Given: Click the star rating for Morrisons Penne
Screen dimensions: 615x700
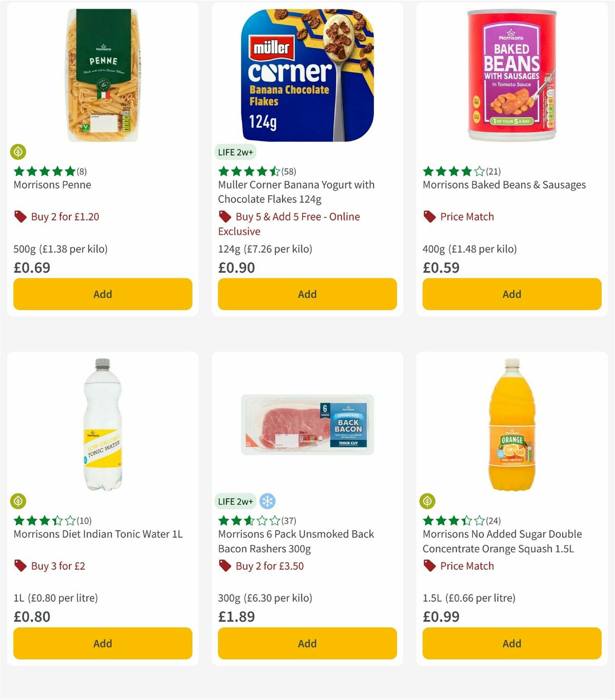Looking at the screenshot, I should 45,171.
